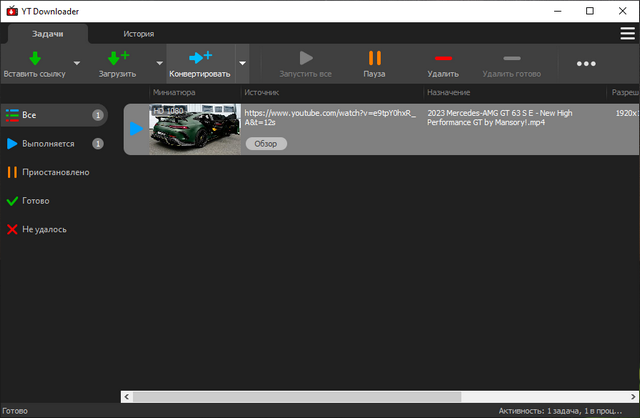Click the Удалить red minus icon
Viewport: 640px width, 418px height.
click(x=442, y=58)
